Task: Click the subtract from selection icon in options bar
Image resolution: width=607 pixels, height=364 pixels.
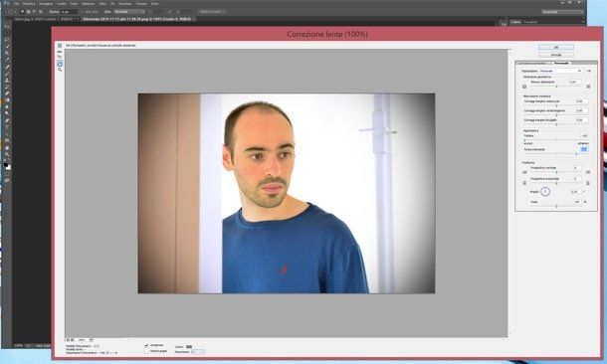Action: pos(34,12)
